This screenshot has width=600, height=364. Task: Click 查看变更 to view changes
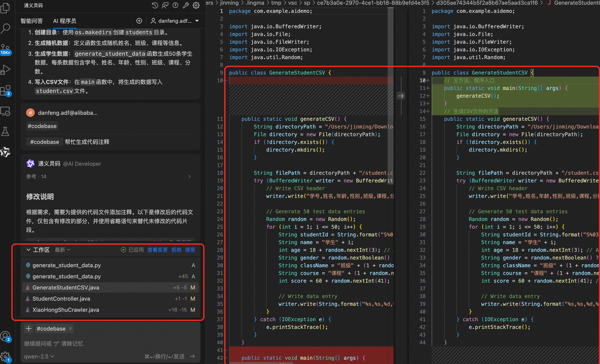[157, 250]
